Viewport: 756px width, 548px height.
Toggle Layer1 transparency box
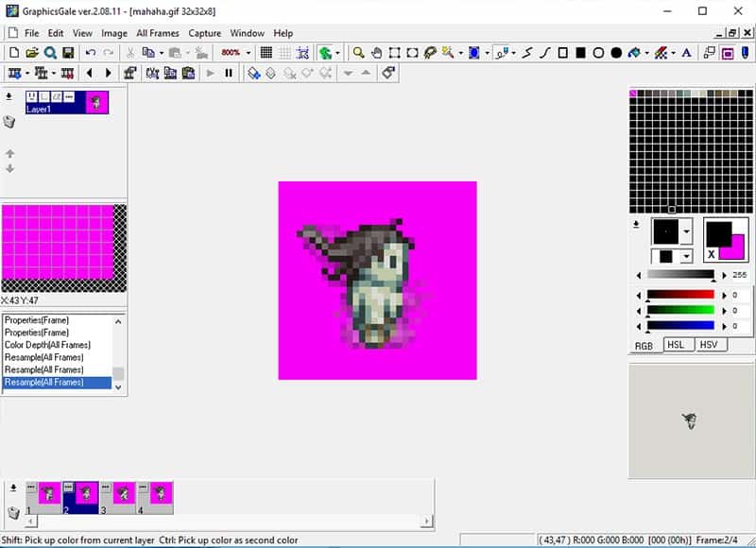44,97
